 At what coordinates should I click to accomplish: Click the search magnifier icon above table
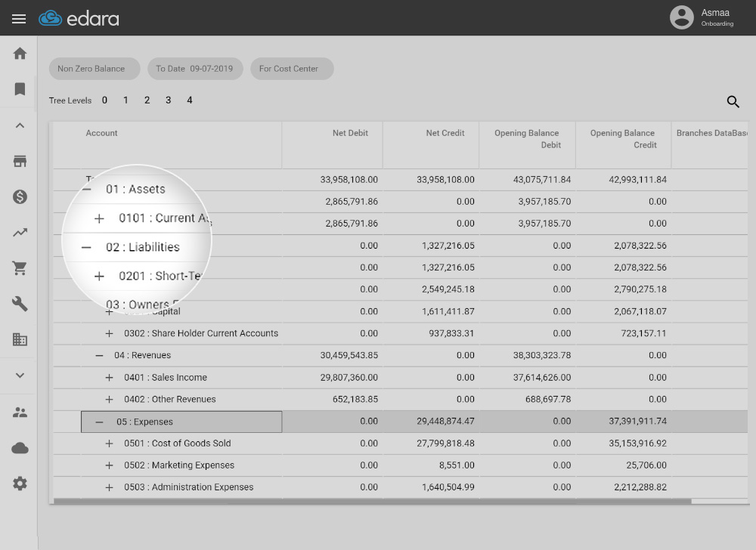point(733,101)
